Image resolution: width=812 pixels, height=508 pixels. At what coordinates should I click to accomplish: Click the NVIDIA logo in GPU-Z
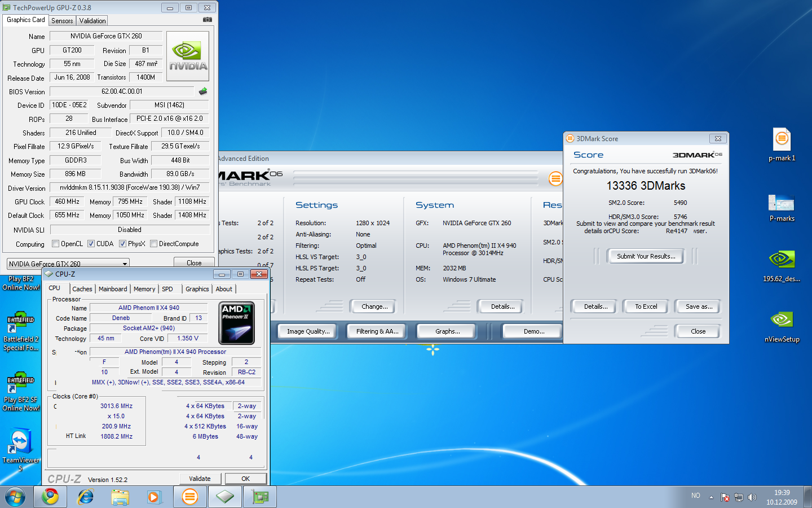[x=188, y=56]
